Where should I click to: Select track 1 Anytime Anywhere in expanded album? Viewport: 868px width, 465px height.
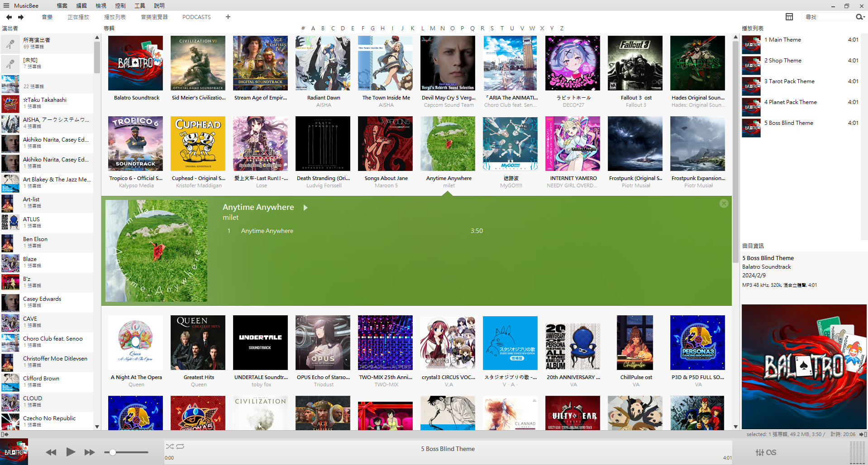(x=355, y=231)
